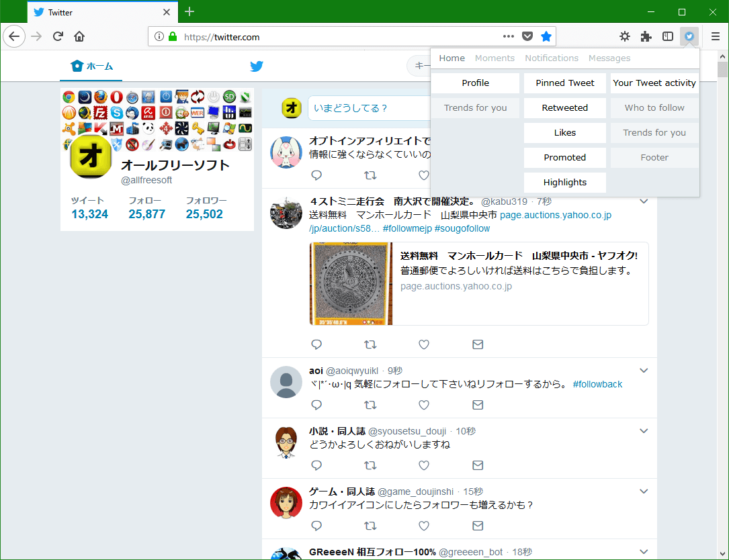Viewport: 729px width, 560px height.
Task: Click the blue bookmark star
Action: (x=546, y=36)
